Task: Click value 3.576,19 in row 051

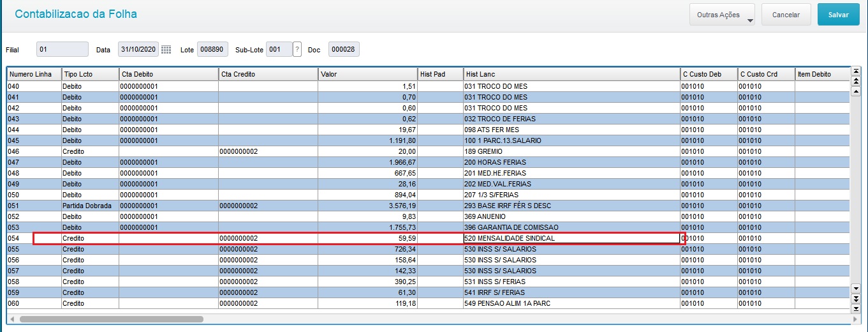Action: [x=368, y=206]
